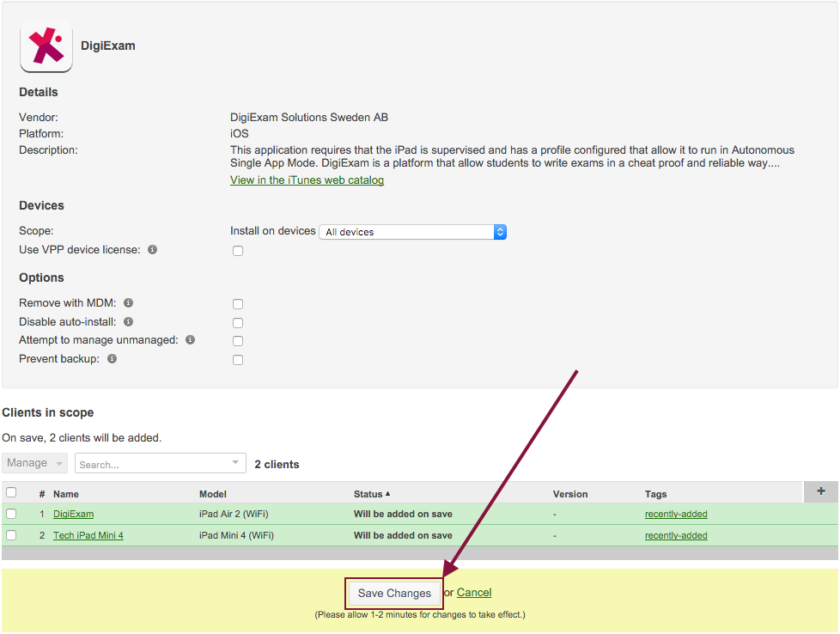Click '2 clients' count text
This screenshot has width=840, height=634.
[277, 465]
